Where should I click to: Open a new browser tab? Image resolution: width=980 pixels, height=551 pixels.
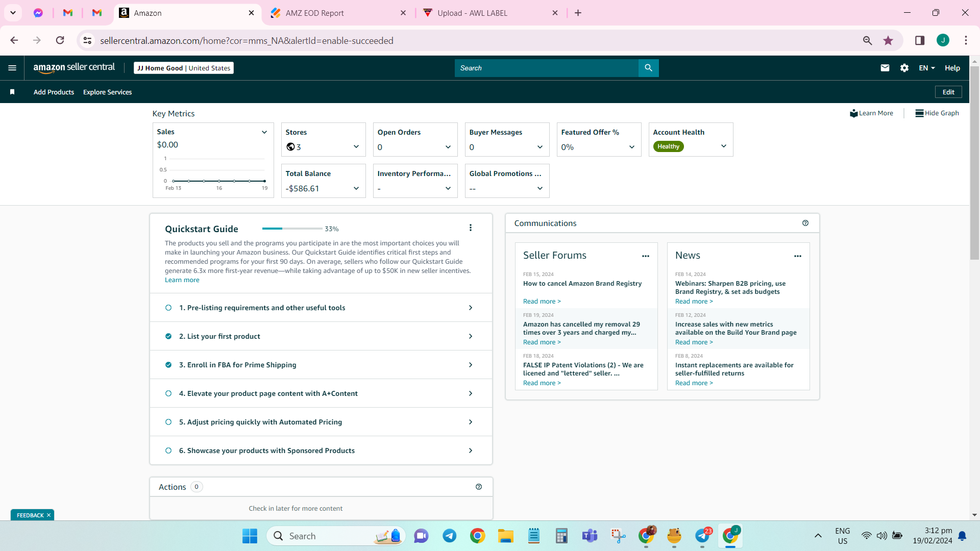[578, 13]
